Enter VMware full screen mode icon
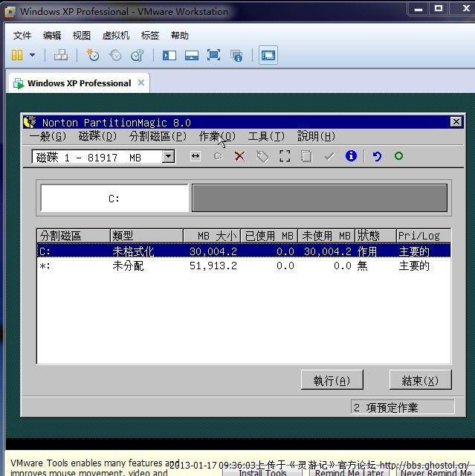 tap(213, 55)
